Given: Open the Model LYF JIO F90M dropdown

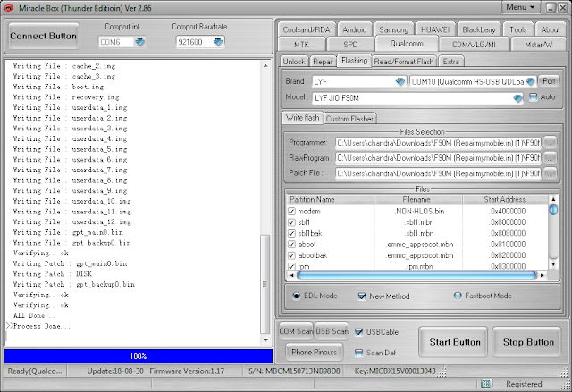Looking at the screenshot, I should click(517, 98).
